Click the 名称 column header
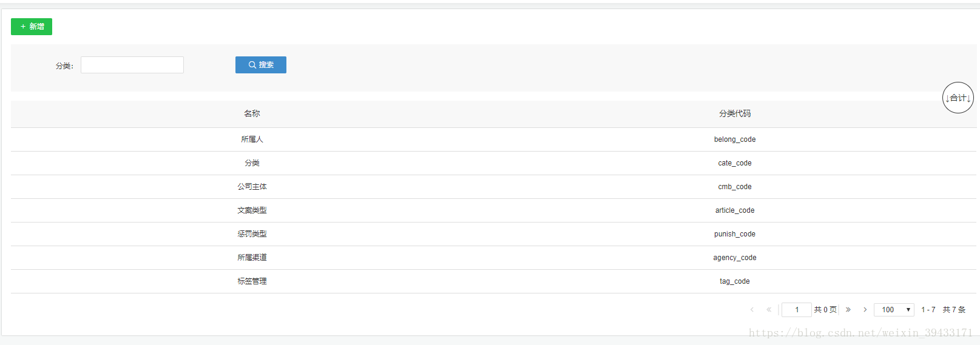The width and height of the screenshot is (980, 345). pos(252,113)
